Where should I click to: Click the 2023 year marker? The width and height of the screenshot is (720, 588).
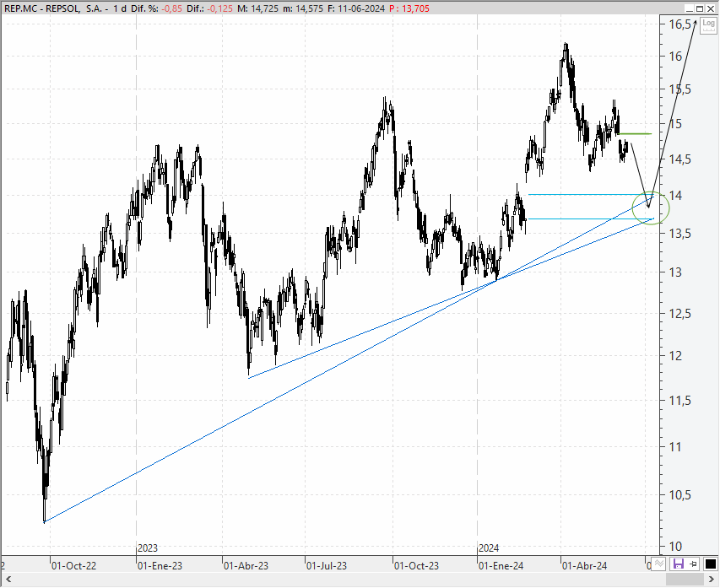pyautogui.click(x=148, y=548)
